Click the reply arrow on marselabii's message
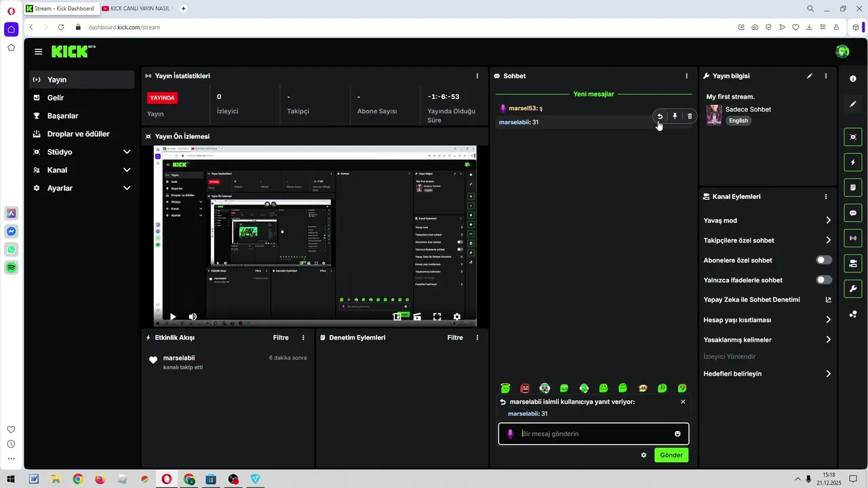 pyautogui.click(x=660, y=117)
